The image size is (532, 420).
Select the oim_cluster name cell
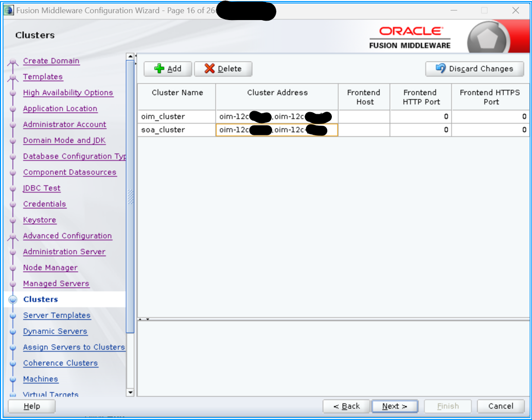coord(176,116)
